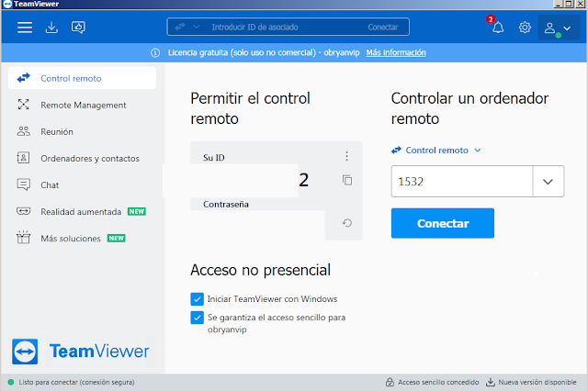This screenshot has width=588, height=391.
Task: Toggle Se garantiza el acceso sencillo checkbox
Action: (x=197, y=318)
